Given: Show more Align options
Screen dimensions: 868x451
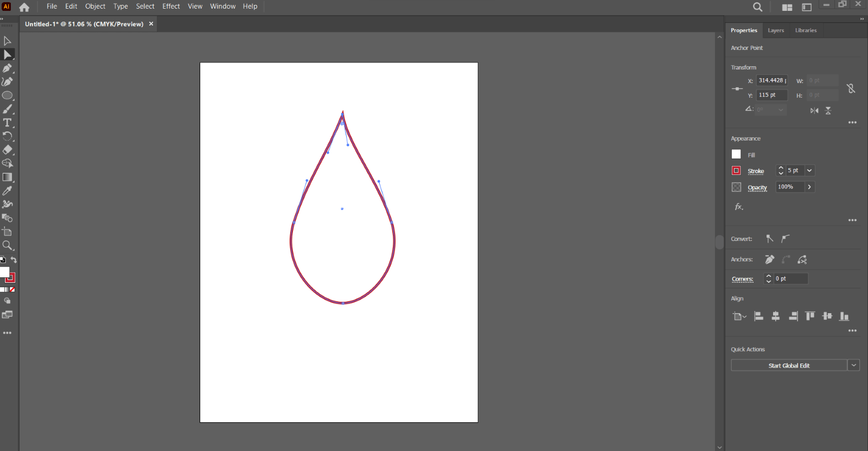Looking at the screenshot, I should pos(853,331).
